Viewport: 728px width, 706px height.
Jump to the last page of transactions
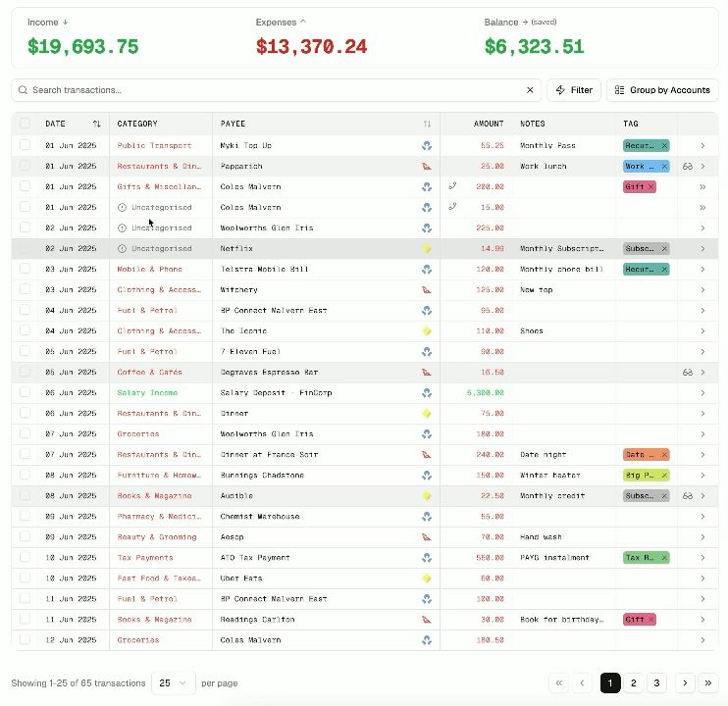tap(708, 683)
